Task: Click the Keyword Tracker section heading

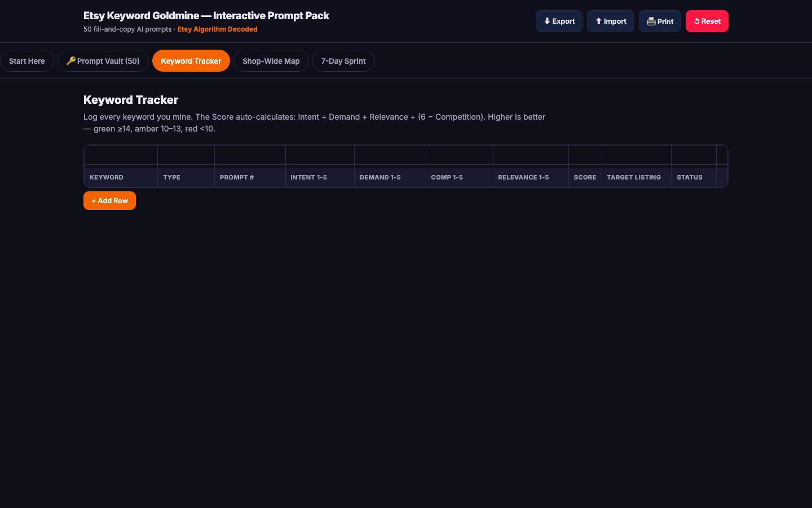Action: tap(131, 100)
